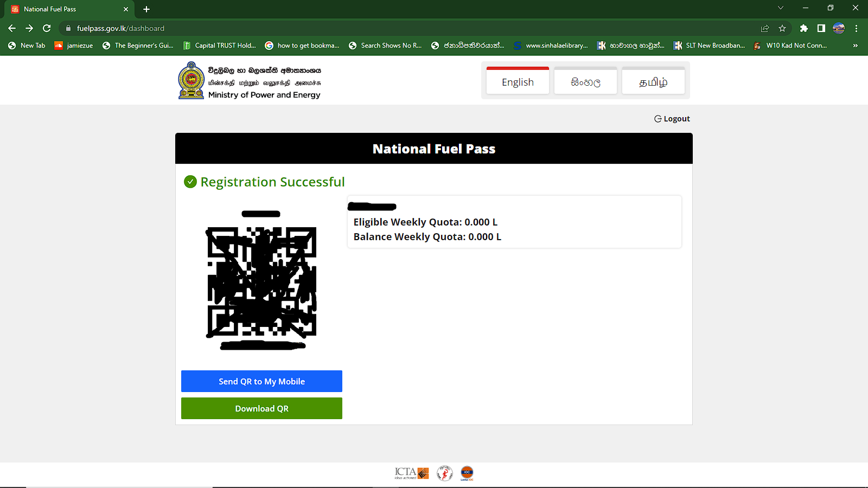
Task: Close the National Fuel Pass tab
Action: pos(126,9)
